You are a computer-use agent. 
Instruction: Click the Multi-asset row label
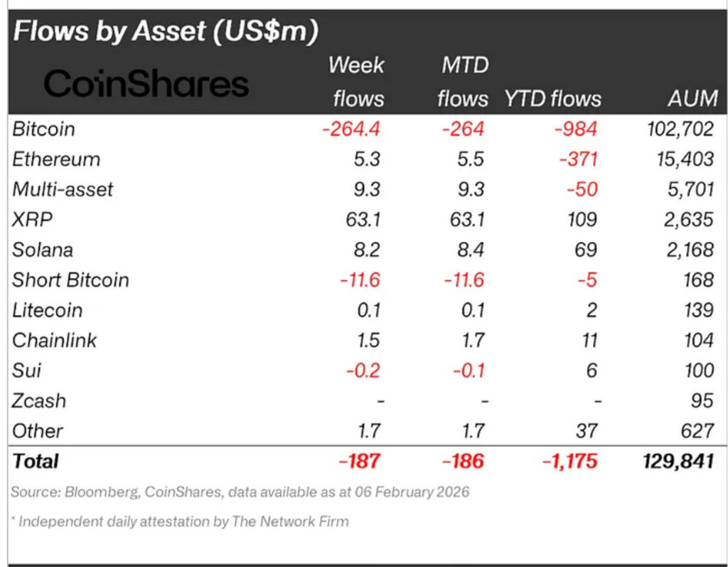click(x=63, y=189)
